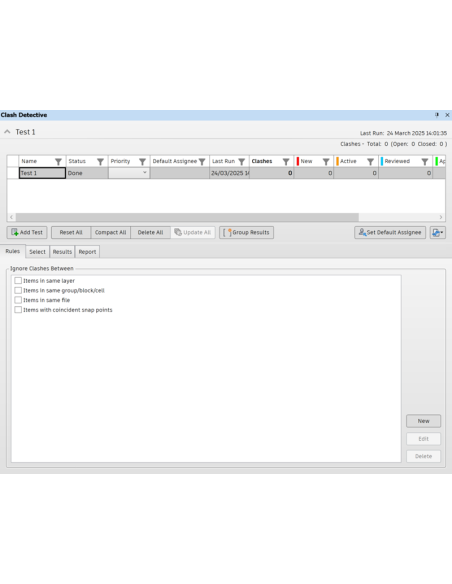Switch to the Report tab
Screen dimensions: 452x584
tap(87, 252)
